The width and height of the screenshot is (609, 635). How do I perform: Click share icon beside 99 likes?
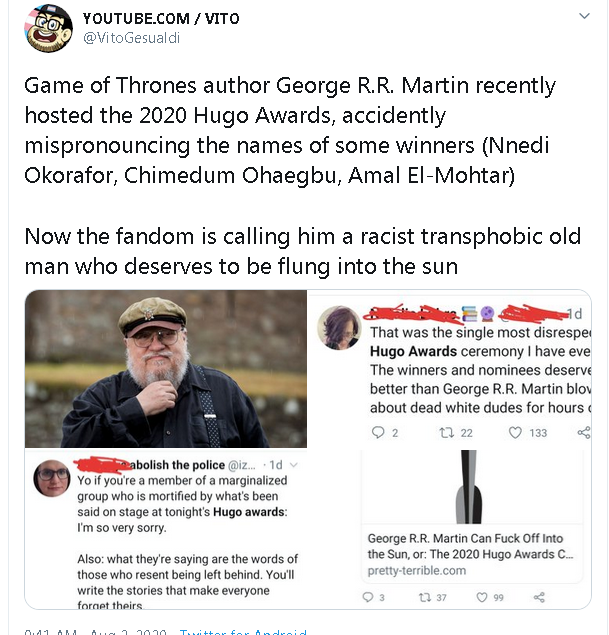[540, 597]
